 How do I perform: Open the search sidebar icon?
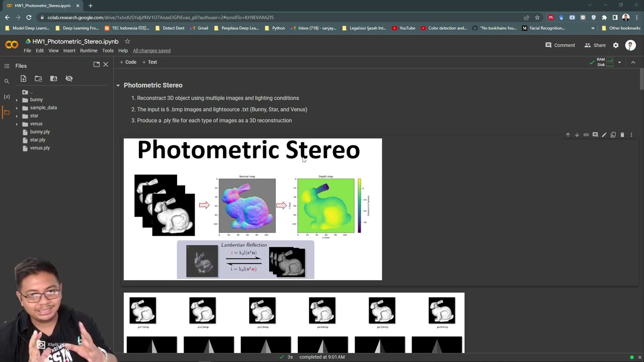[x=7, y=81]
